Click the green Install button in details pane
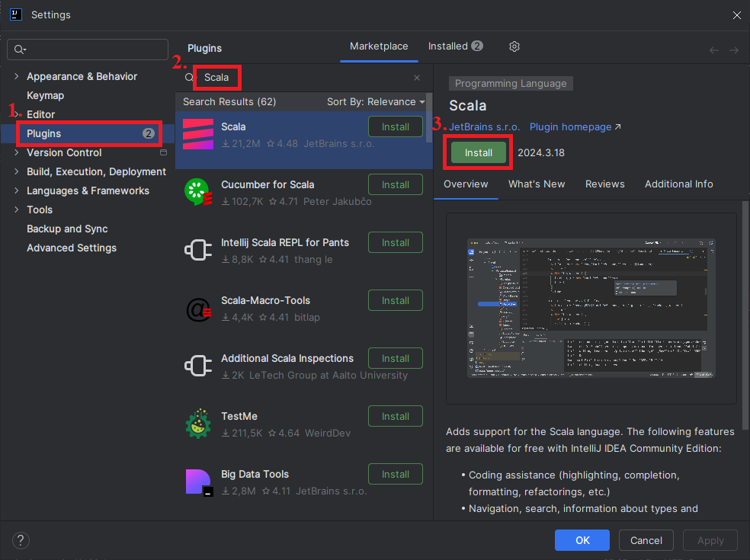The width and height of the screenshot is (750, 560). click(x=479, y=152)
